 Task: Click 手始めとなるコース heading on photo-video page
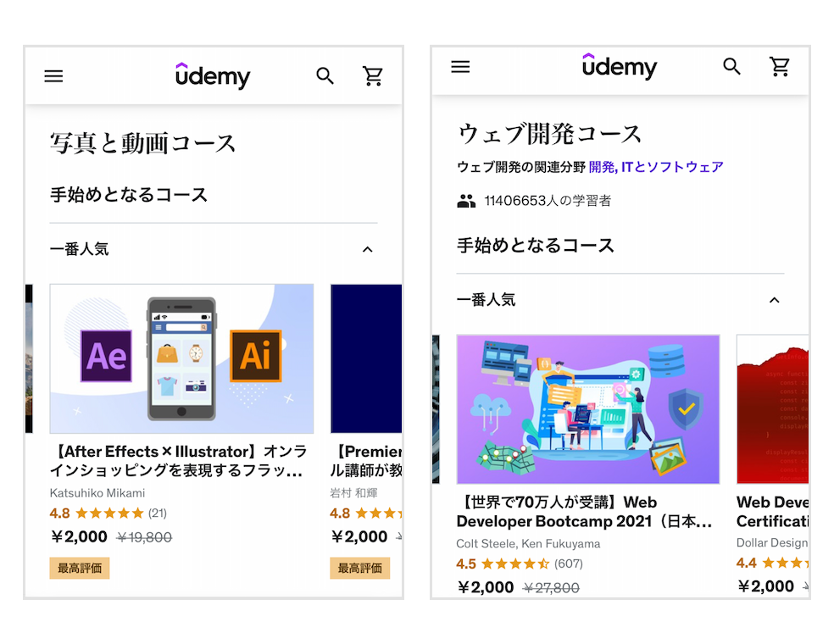pyautogui.click(x=129, y=195)
